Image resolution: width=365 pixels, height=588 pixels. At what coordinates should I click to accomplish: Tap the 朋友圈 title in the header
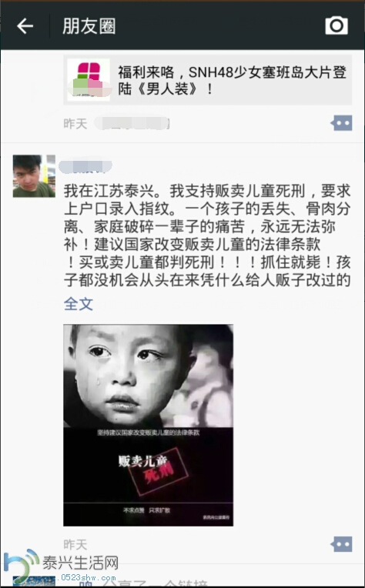pos(89,26)
